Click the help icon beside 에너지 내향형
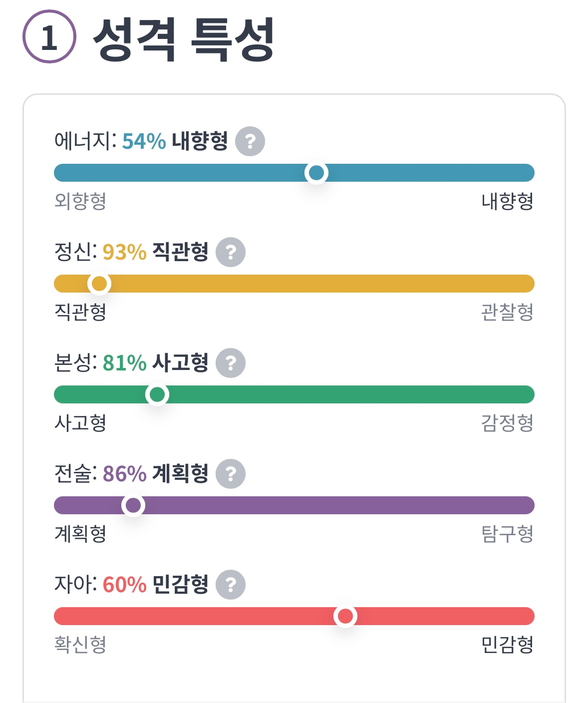Screen dimensions: 588x703 (250, 141)
